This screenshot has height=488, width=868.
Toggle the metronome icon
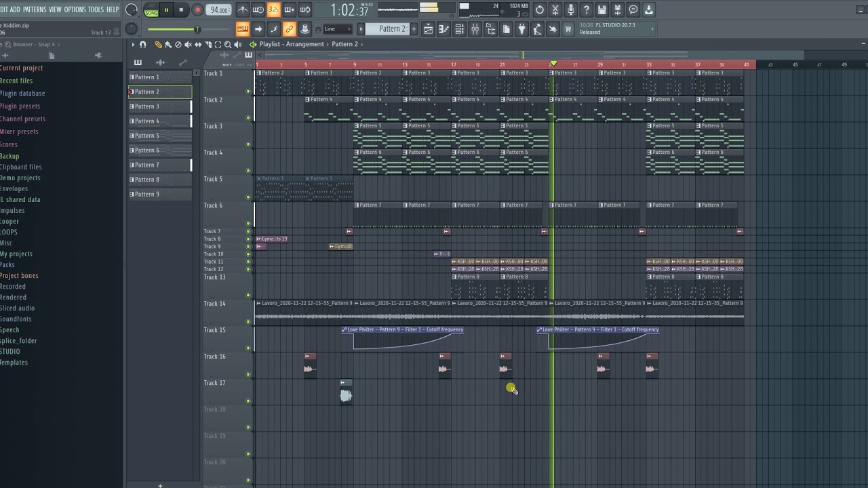click(x=243, y=9)
